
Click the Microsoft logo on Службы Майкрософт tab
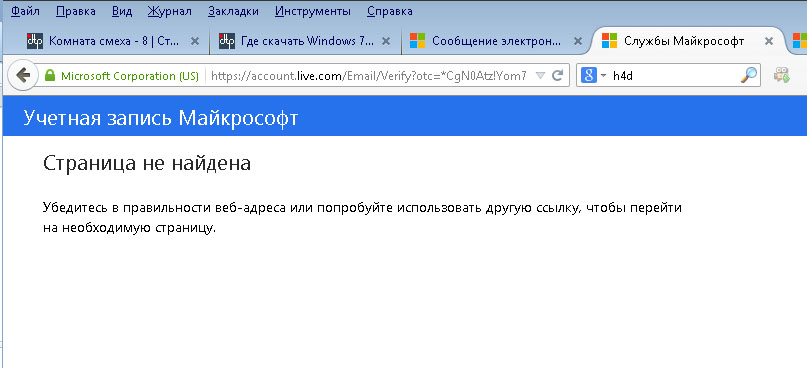[609, 41]
